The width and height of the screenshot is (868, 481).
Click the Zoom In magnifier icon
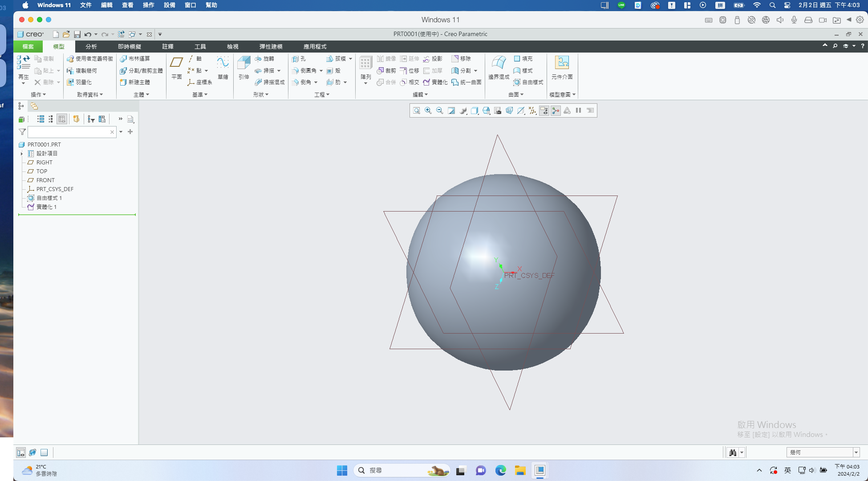[428, 110]
